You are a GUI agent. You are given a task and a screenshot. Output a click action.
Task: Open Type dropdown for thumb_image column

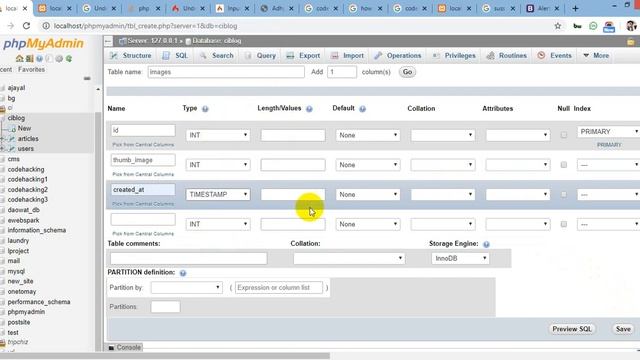click(218, 165)
